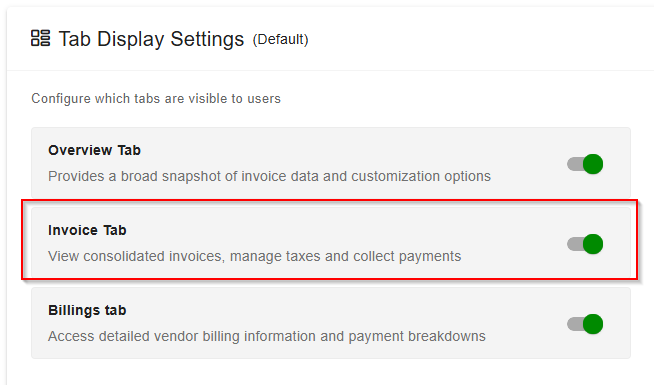Click the 'View consolidated invoices' description

click(254, 256)
